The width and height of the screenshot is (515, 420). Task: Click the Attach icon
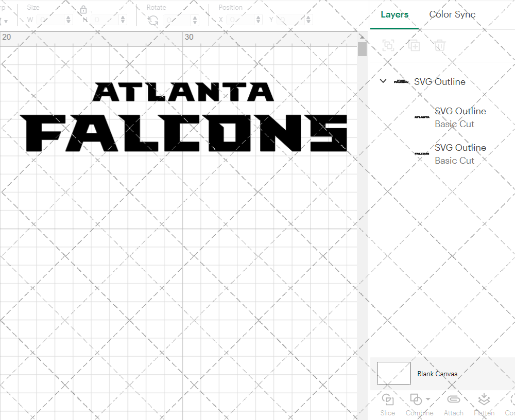[x=453, y=404]
